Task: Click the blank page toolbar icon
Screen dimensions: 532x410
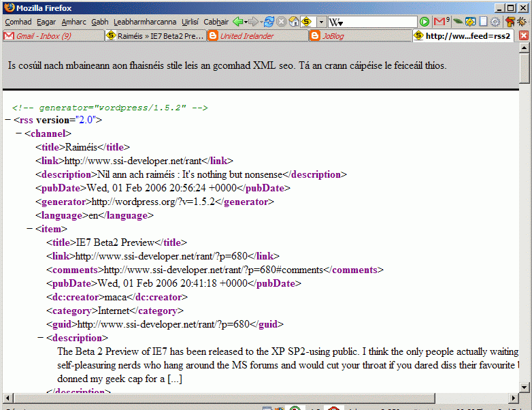Action: 483,22
